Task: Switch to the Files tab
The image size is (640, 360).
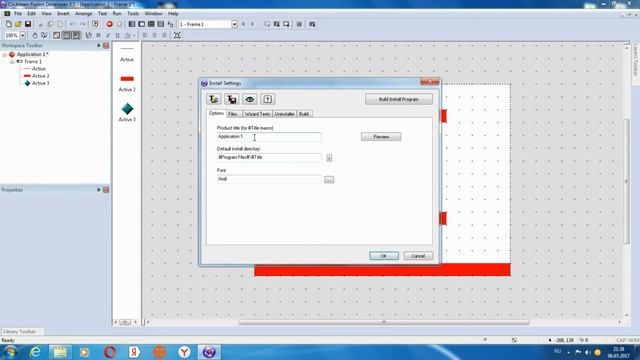Action: (233, 114)
